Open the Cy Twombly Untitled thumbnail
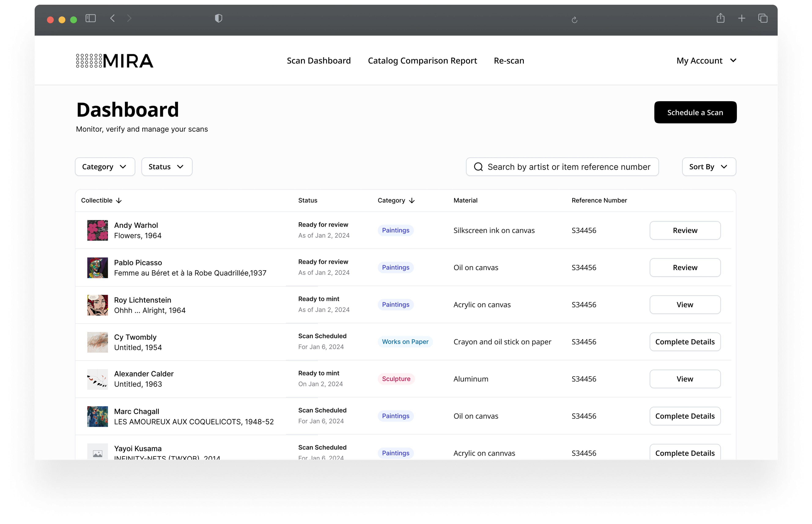 point(97,342)
